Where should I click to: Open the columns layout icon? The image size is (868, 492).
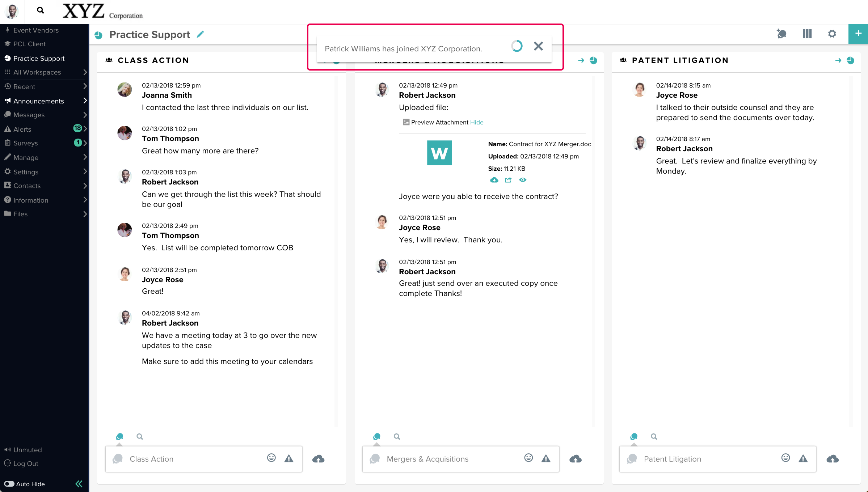pos(807,34)
